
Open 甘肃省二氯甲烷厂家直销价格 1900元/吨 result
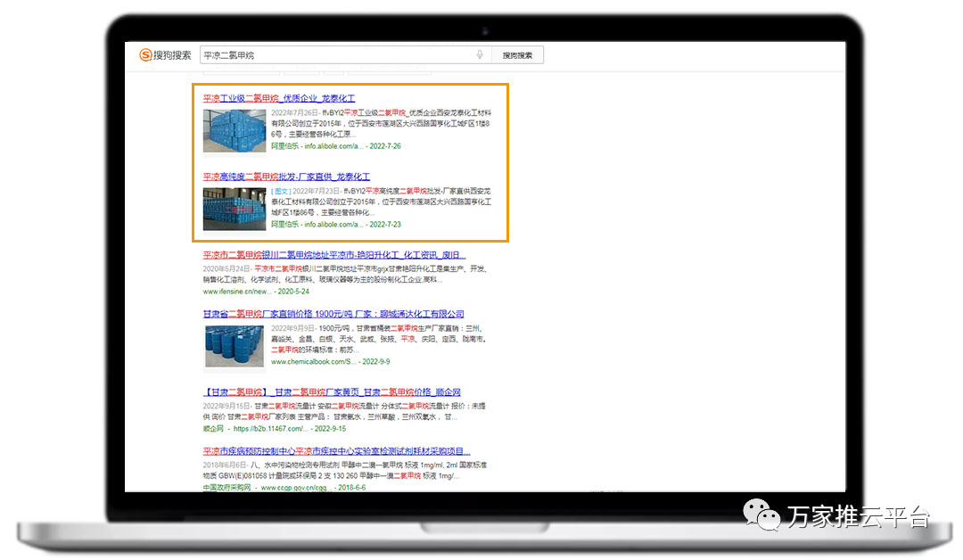[333, 314]
